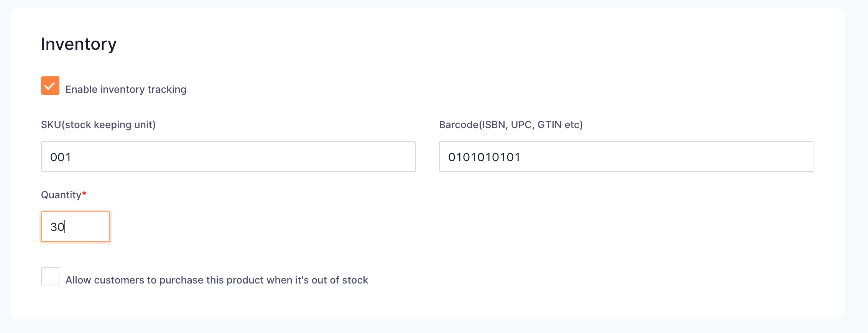Check the out-of-stock purchase checkbox

pos(50,276)
